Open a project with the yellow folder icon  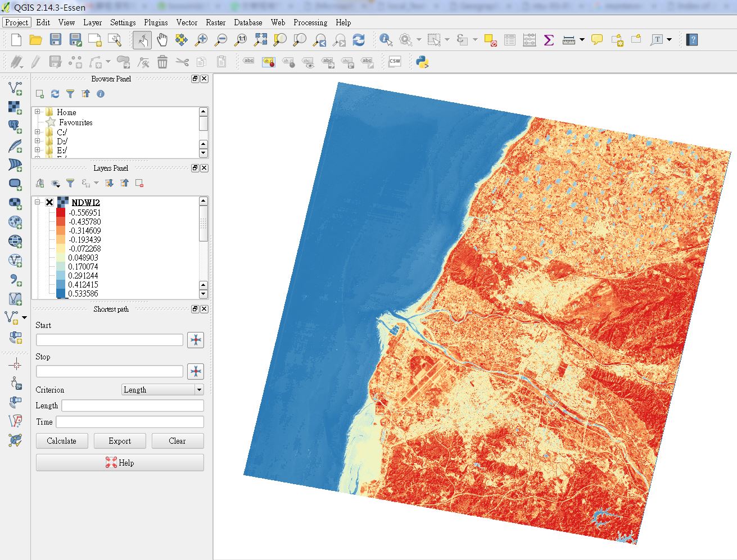click(35, 40)
